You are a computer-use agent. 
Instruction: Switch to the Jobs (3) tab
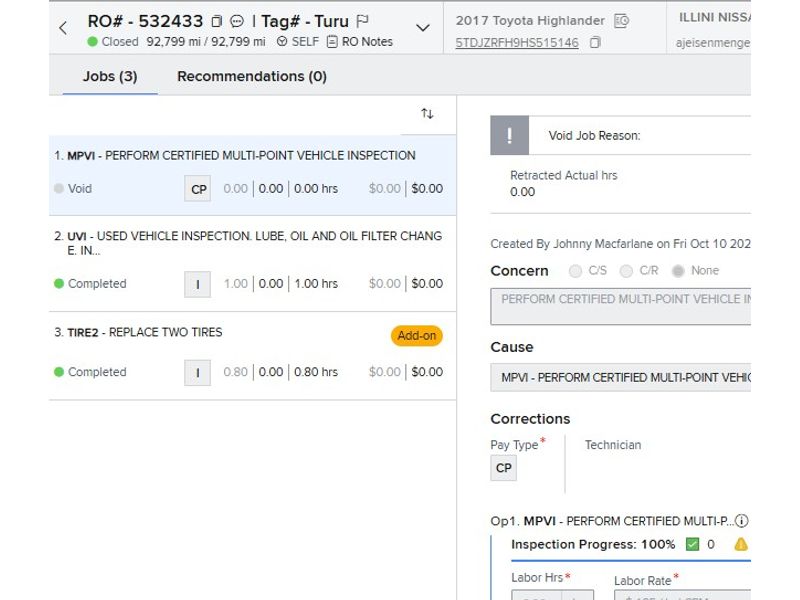[110, 76]
